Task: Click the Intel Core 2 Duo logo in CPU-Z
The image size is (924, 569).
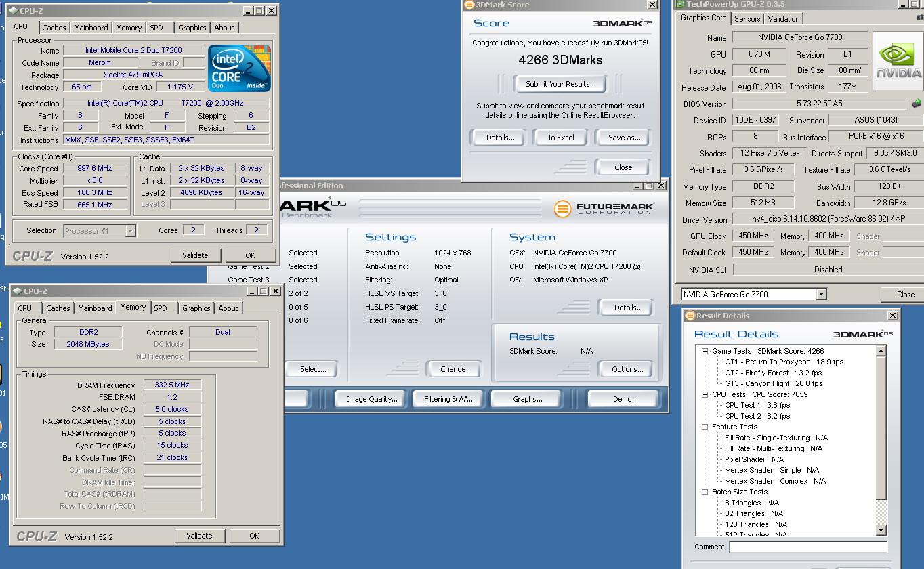Action: pyautogui.click(x=240, y=68)
